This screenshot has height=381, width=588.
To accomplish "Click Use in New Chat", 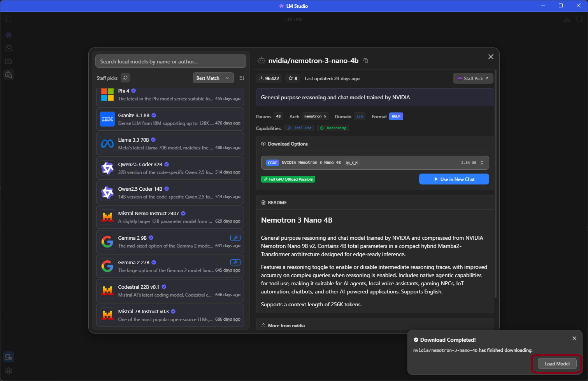I will pos(454,179).
